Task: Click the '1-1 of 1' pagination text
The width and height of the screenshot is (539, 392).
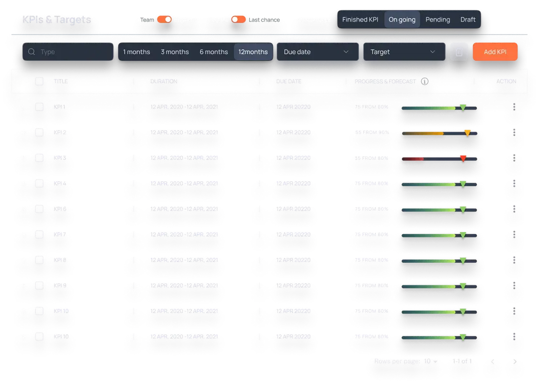Action: coord(462,361)
